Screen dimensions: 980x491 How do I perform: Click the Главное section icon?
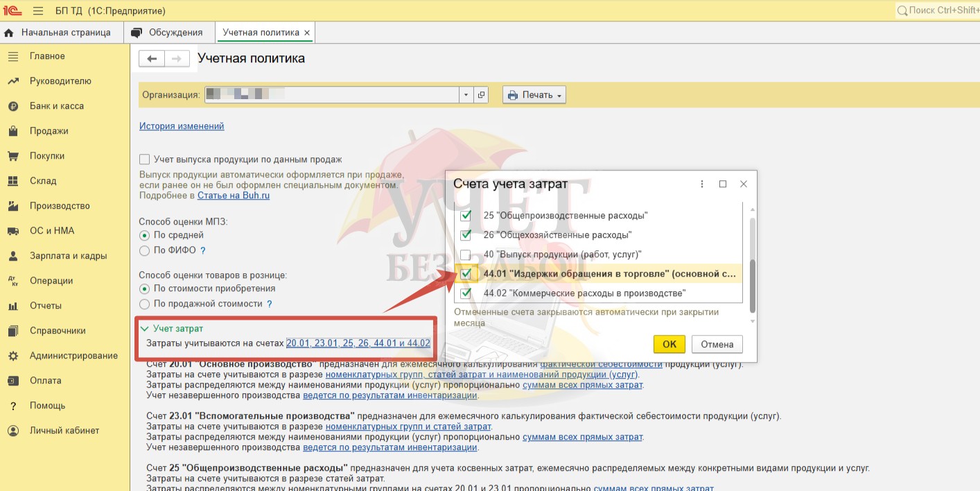(x=12, y=56)
